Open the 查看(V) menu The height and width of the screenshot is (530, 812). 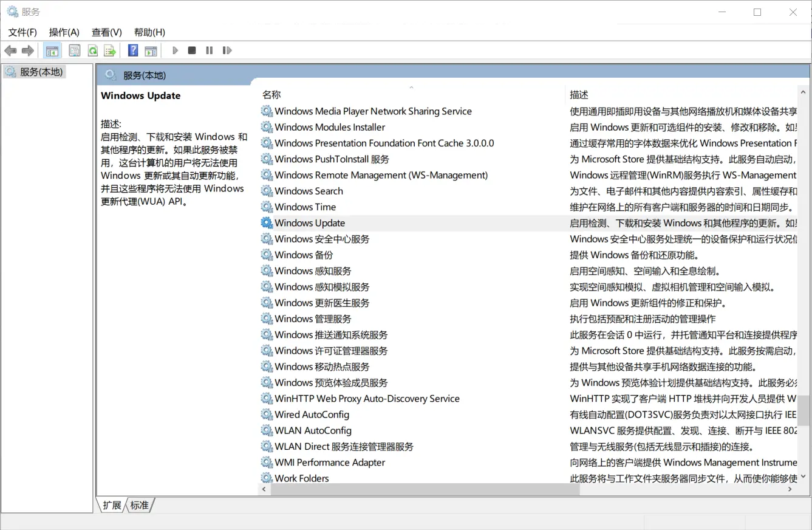pos(107,32)
